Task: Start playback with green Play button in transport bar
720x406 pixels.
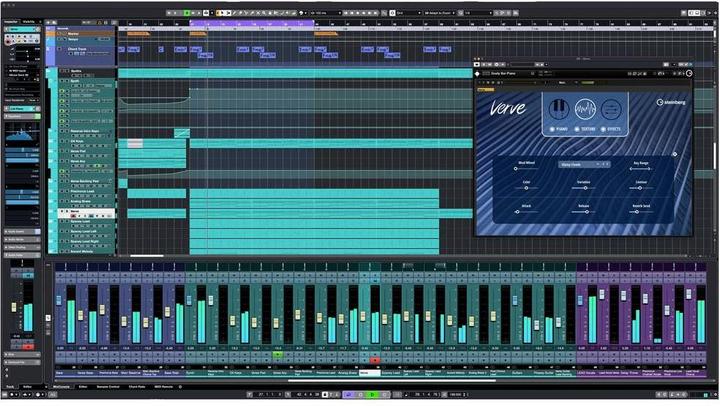Action: 372,395
